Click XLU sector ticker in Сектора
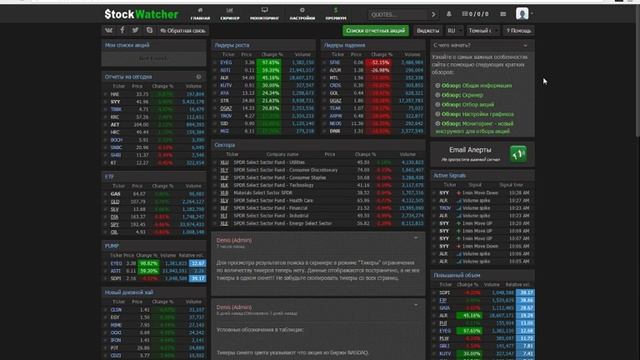 pyautogui.click(x=224, y=162)
